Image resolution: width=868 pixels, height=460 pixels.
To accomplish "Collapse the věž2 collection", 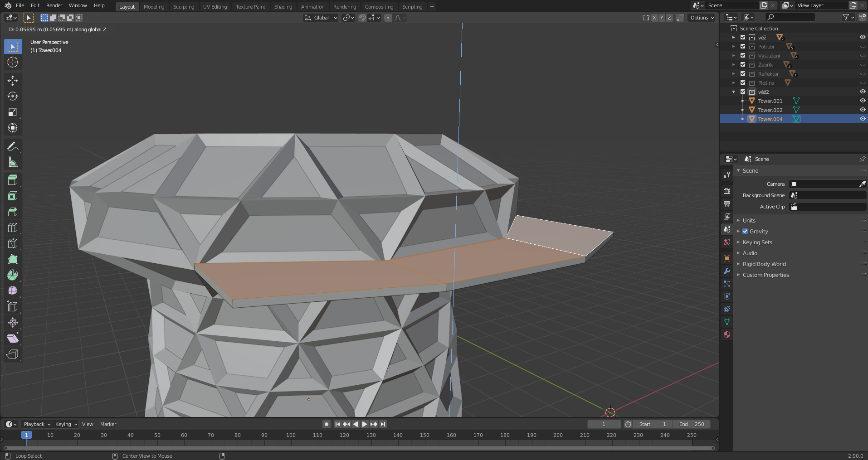I will [734, 92].
